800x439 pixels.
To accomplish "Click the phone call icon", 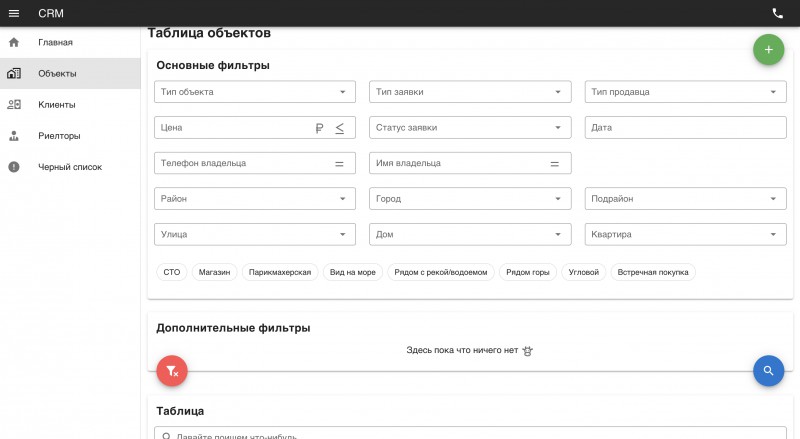I will click(777, 14).
